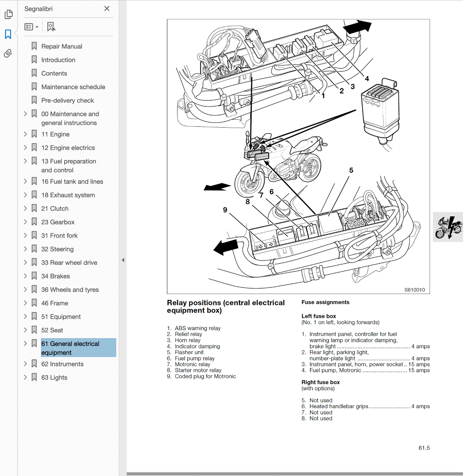Click the find current bookmark icon
This screenshot has height=476, width=463.
coord(51,27)
